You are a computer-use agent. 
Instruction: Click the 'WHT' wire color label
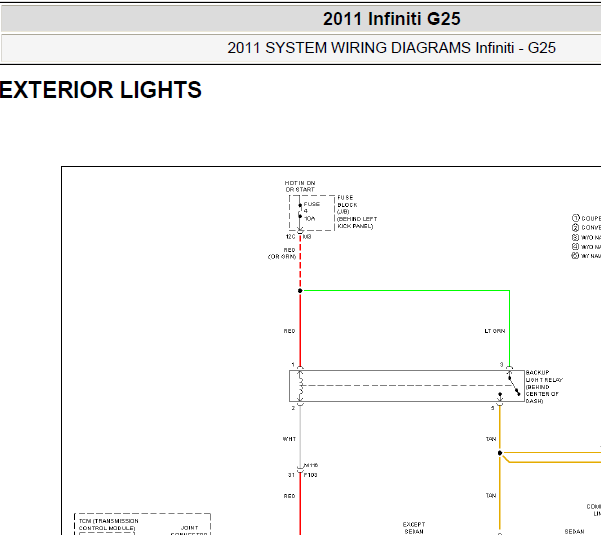click(289, 439)
